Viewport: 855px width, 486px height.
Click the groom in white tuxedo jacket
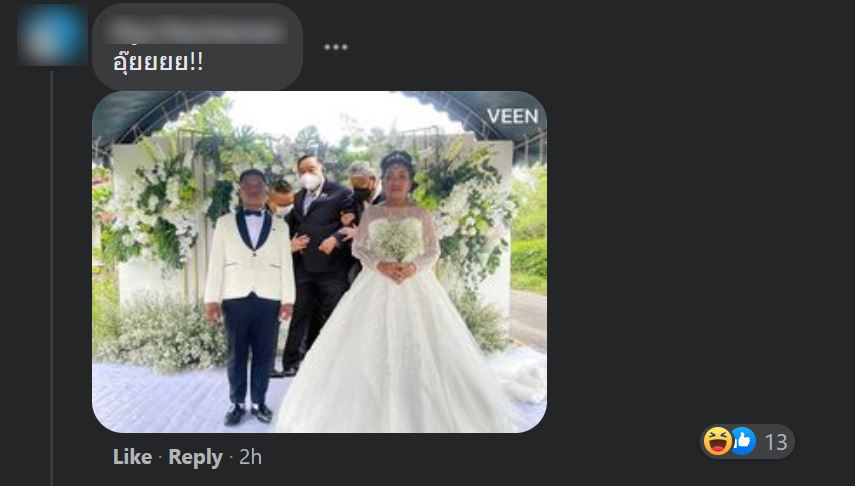pyautogui.click(x=249, y=295)
